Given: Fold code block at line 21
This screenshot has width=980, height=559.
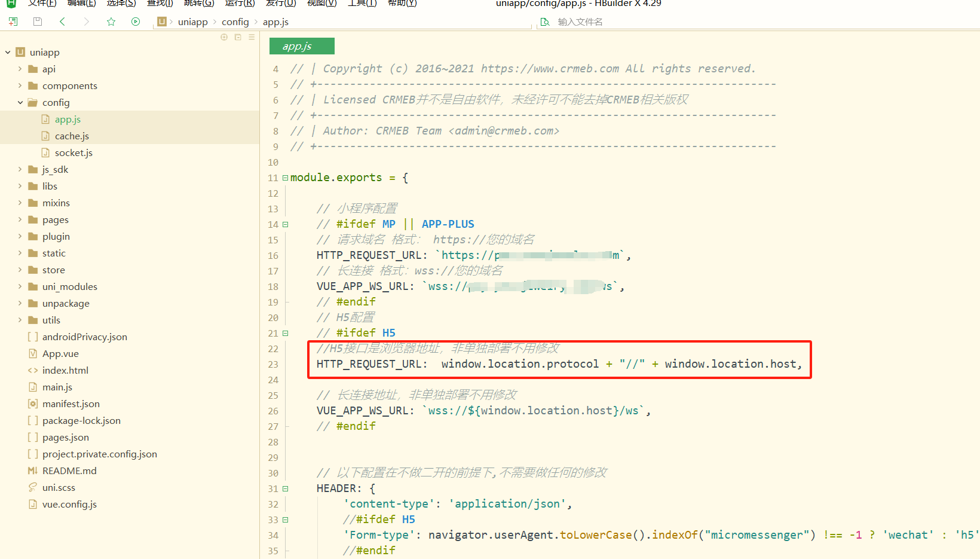Looking at the screenshot, I should (x=285, y=333).
